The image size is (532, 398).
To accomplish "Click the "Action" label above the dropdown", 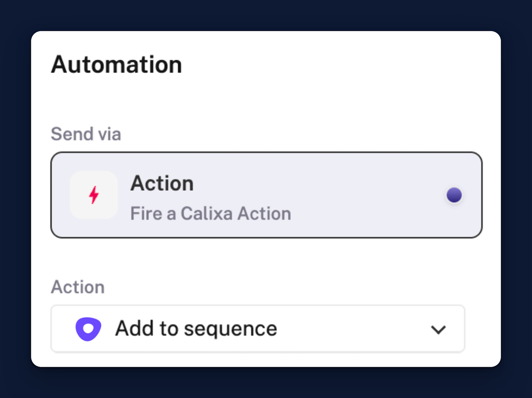I will (x=78, y=287).
